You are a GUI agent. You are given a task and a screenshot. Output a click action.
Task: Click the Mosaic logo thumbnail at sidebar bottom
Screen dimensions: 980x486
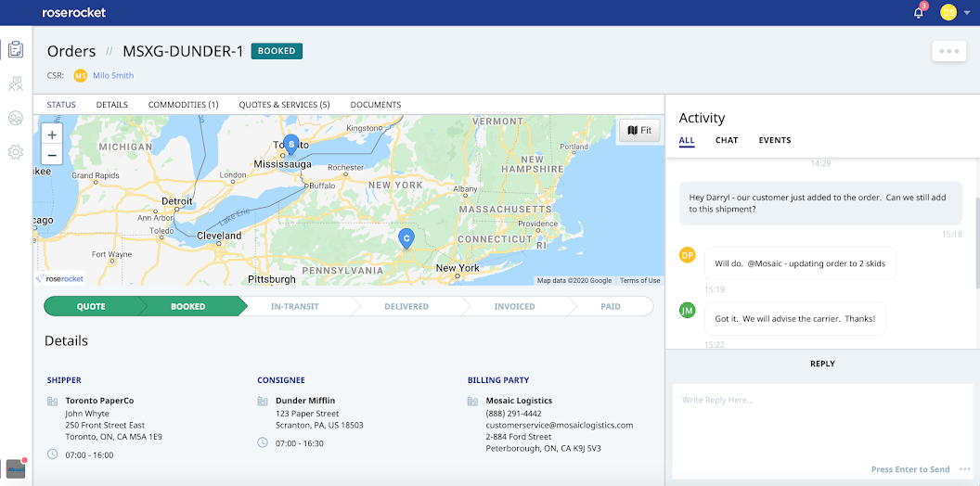coord(16,468)
